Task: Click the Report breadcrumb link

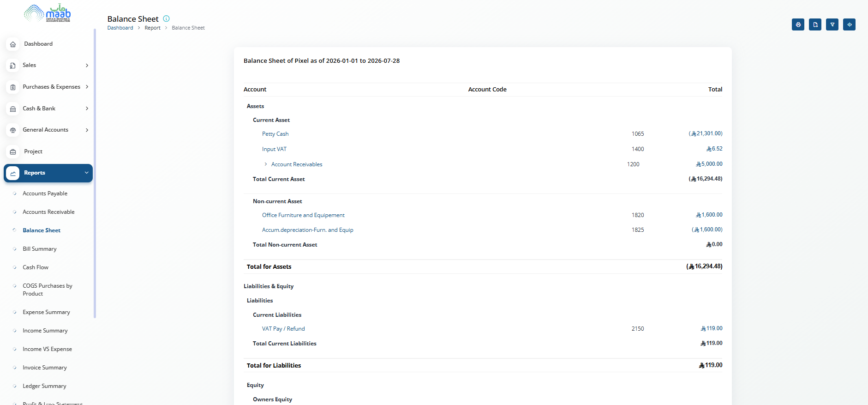Action: (152, 28)
